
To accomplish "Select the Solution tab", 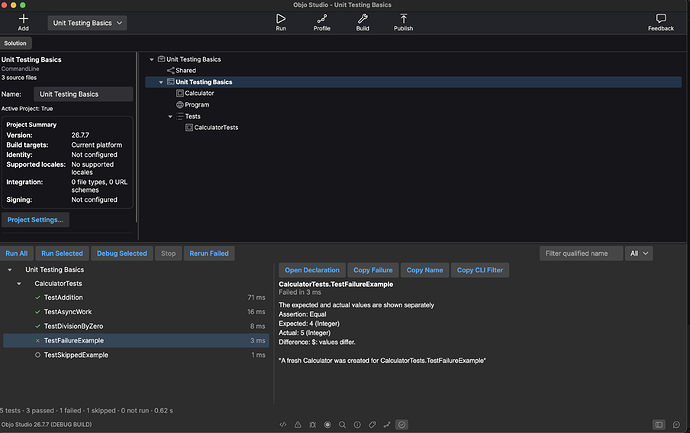I will pos(15,43).
